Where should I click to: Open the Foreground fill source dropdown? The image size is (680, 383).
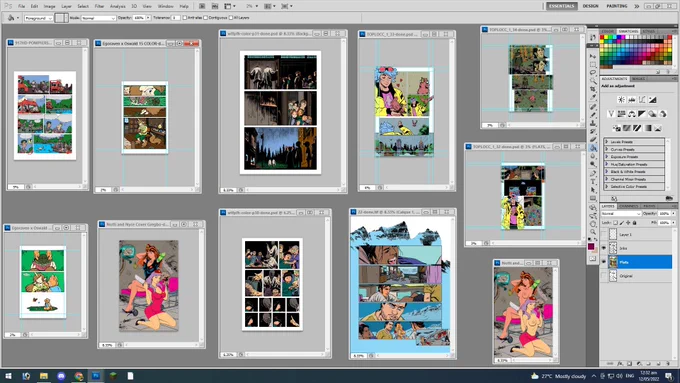[38, 18]
